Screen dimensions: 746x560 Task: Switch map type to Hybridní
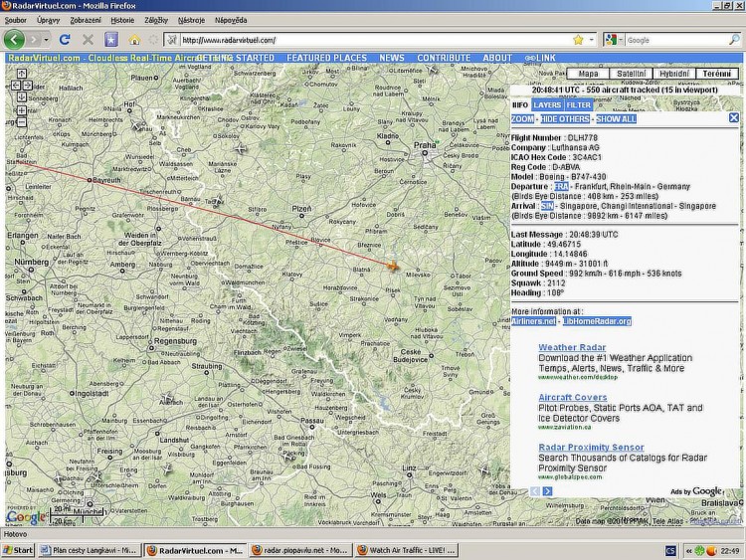[674, 74]
